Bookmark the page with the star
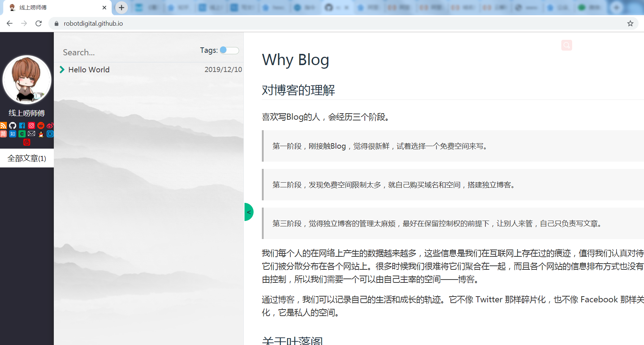This screenshot has width=644, height=345. (x=631, y=23)
